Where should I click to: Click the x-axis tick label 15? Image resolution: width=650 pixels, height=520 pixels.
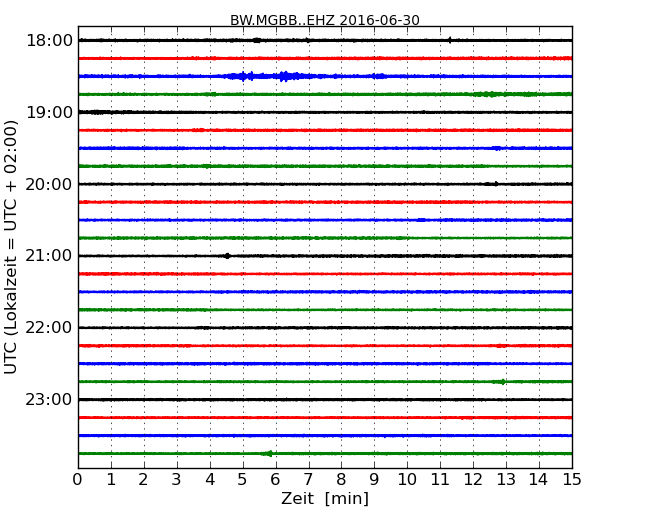pos(572,480)
